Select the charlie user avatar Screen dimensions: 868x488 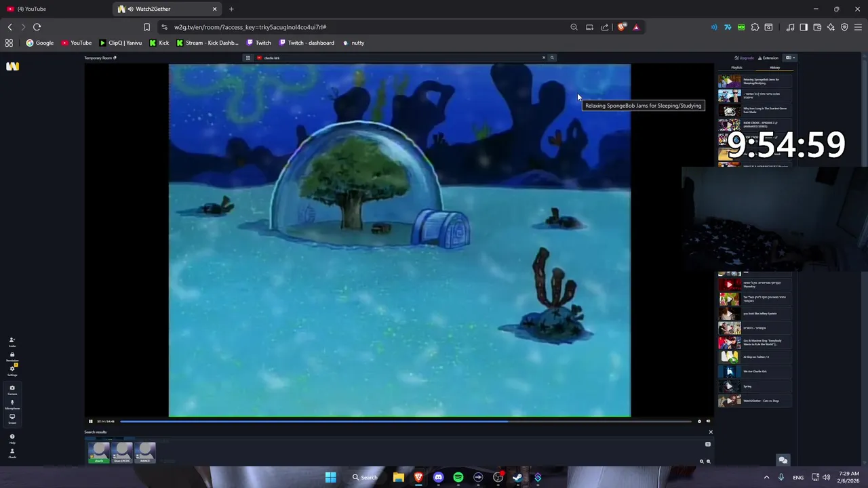click(99, 452)
